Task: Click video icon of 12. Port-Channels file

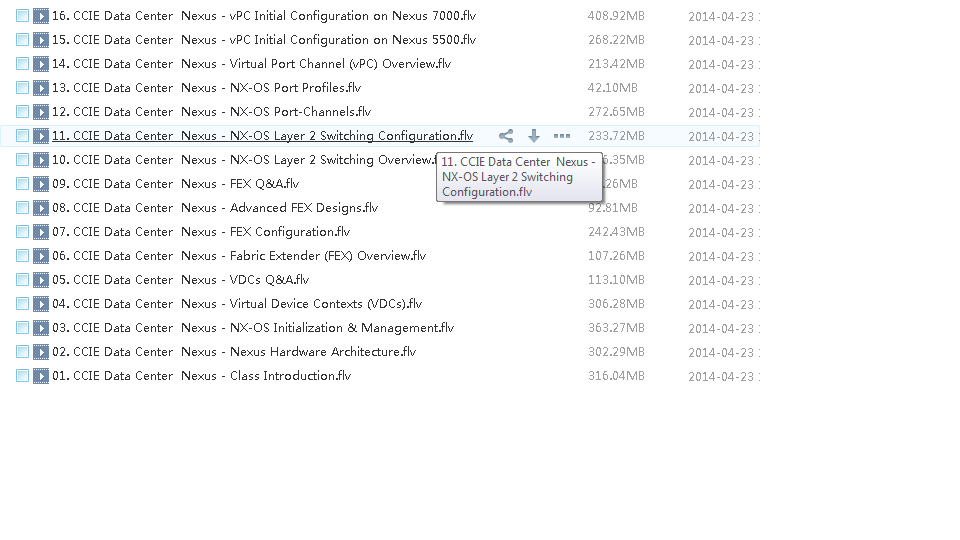Action: coord(41,112)
